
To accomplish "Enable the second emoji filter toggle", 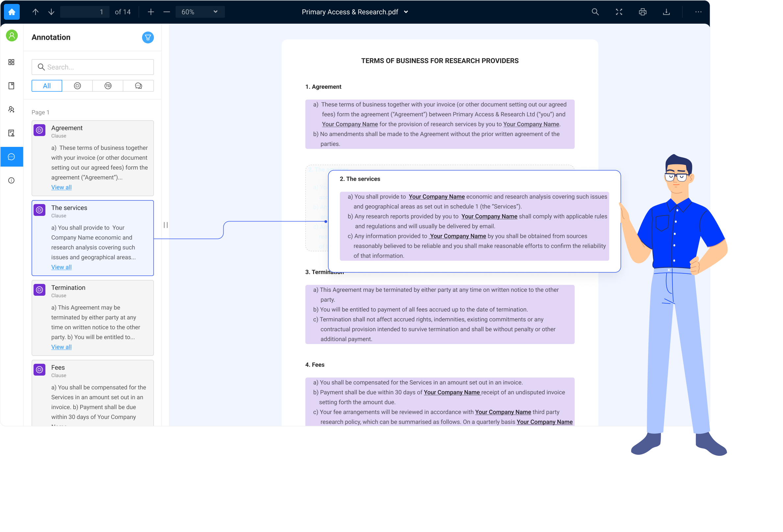I will (x=108, y=85).
